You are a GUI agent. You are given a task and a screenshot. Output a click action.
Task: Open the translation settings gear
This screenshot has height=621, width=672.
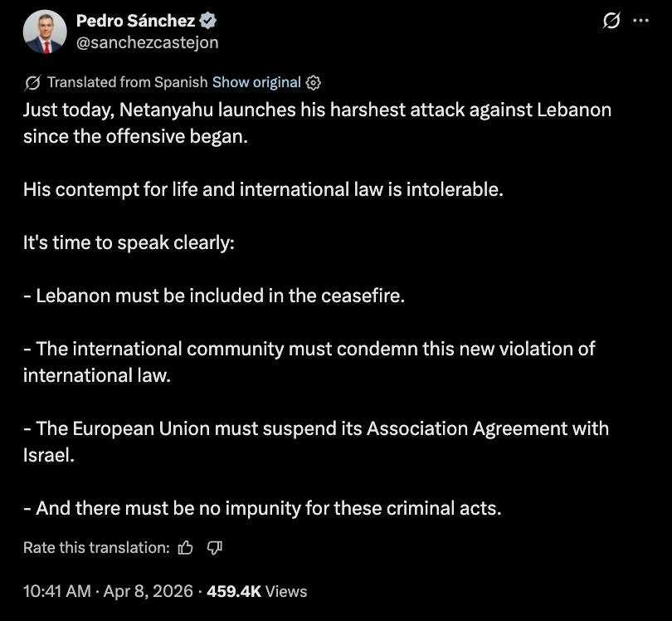(313, 82)
